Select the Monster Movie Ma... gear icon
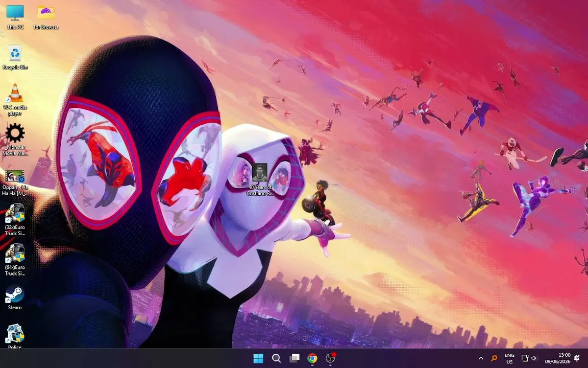 click(15, 140)
